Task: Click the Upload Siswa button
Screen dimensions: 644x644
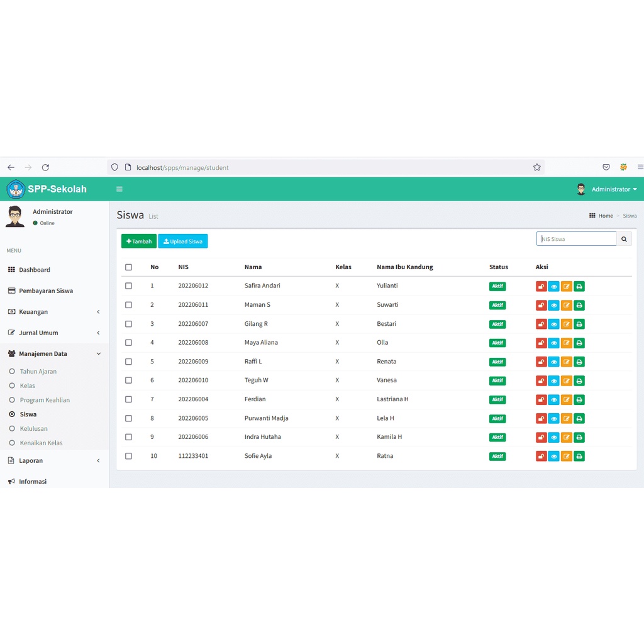Action: (x=183, y=241)
